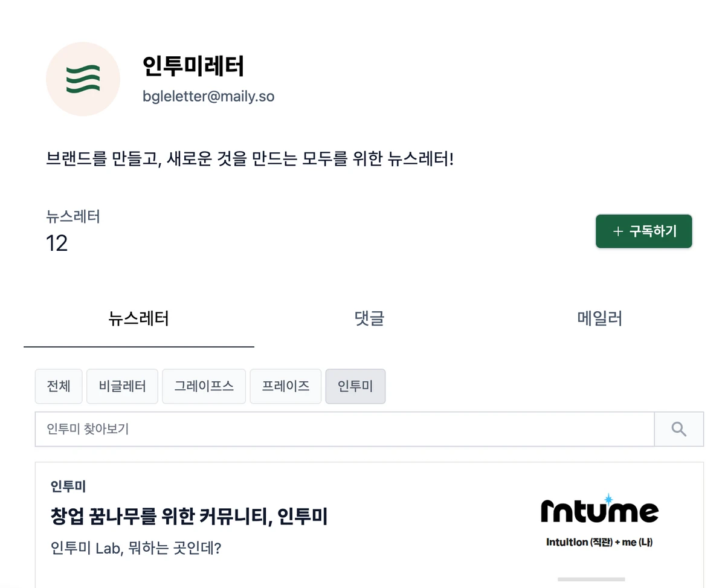Click the 인투미레터 wave logo avatar
725x588 pixels.
click(83, 79)
